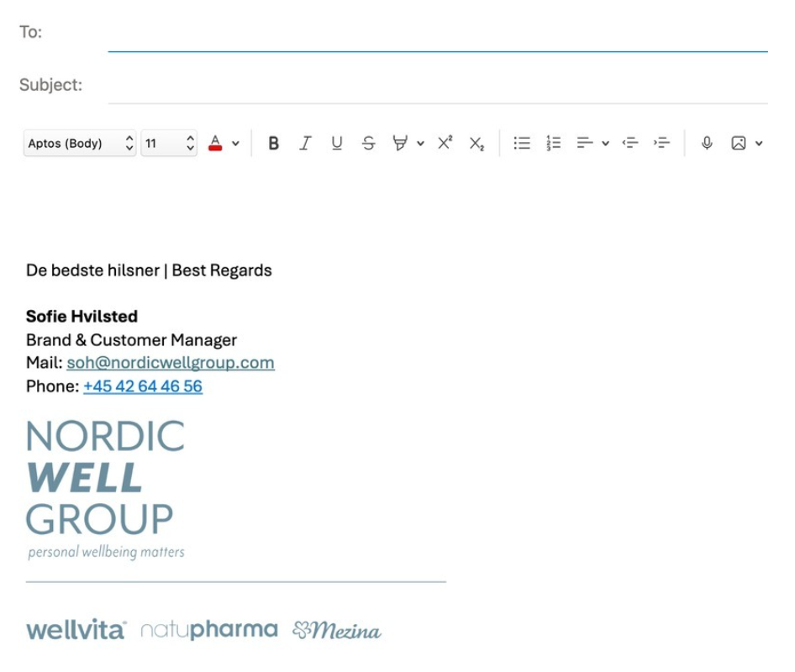Decrease the paragraph indent
This screenshot has width=795, height=672.
[629, 143]
